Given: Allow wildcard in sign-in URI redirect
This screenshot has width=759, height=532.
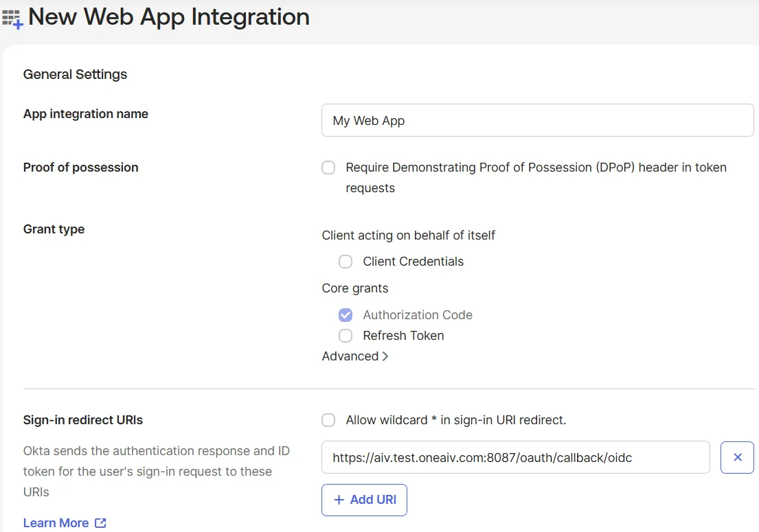Looking at the screenshot, I should [x=328, y=420].
